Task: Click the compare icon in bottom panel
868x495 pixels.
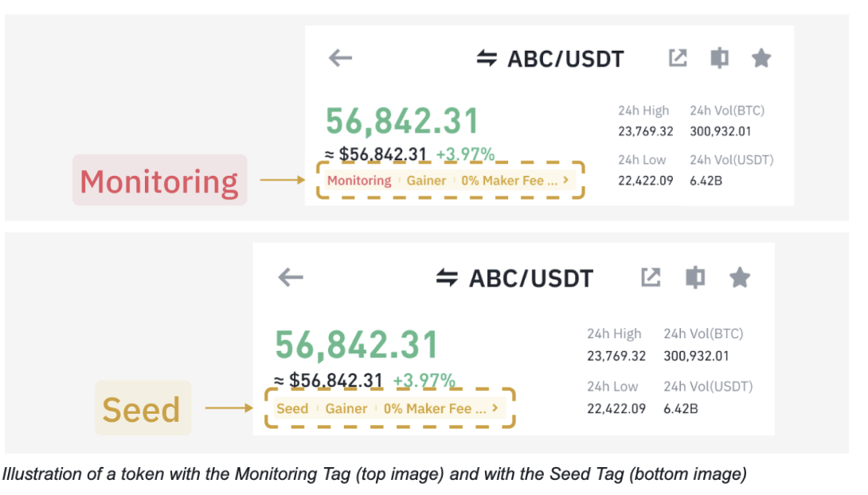Action: 695,277
